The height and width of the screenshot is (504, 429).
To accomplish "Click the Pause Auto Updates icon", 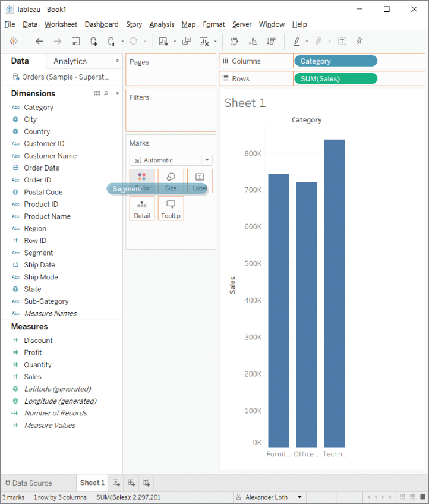I will [111, 41].
